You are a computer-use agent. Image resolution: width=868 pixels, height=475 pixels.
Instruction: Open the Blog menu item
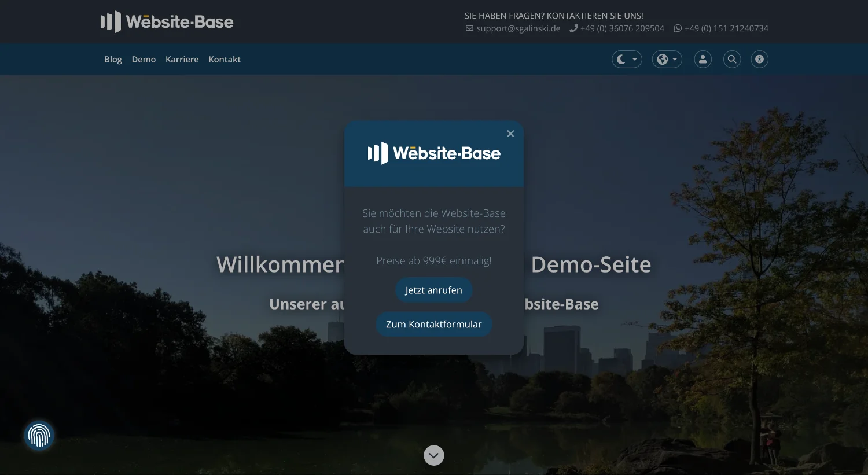tap(113, 59)
